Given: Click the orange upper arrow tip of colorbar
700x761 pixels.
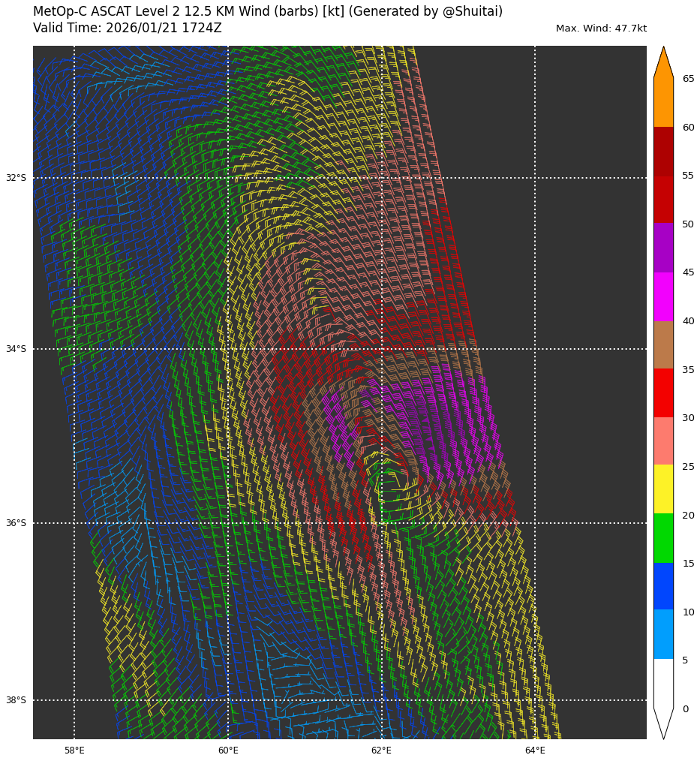Looking at the screenshot, I should (x=663, y=60).
